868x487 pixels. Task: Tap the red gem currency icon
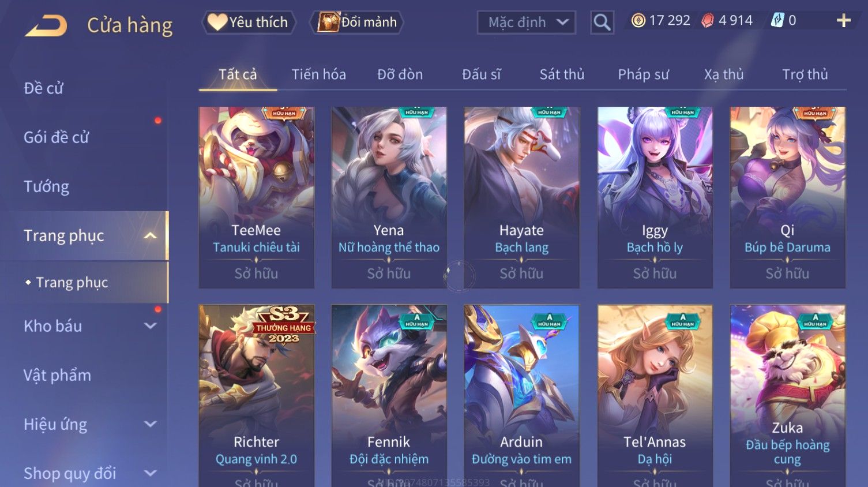(708, 21)
